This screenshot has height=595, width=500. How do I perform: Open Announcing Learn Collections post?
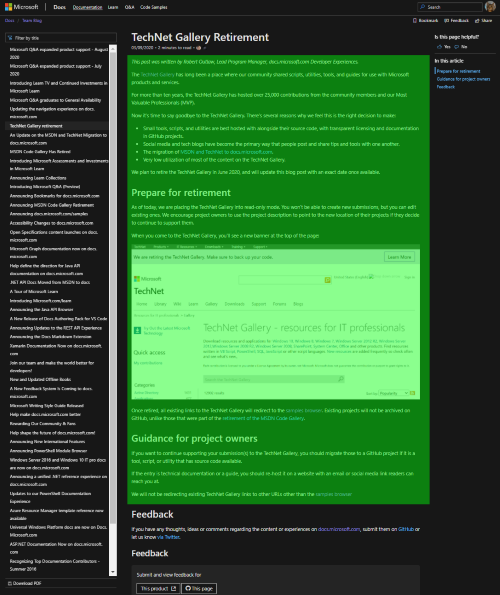38,178
